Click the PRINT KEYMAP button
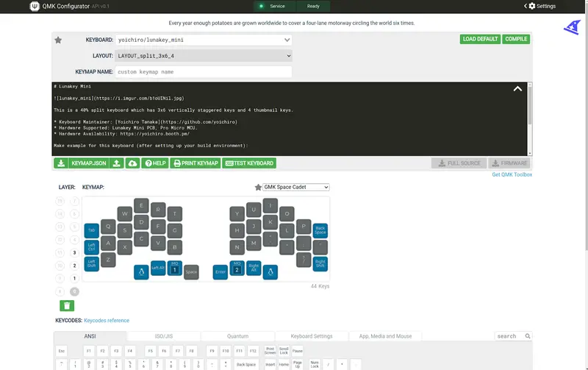Screen dimensions: 588x370 click(x=196, y=163)
